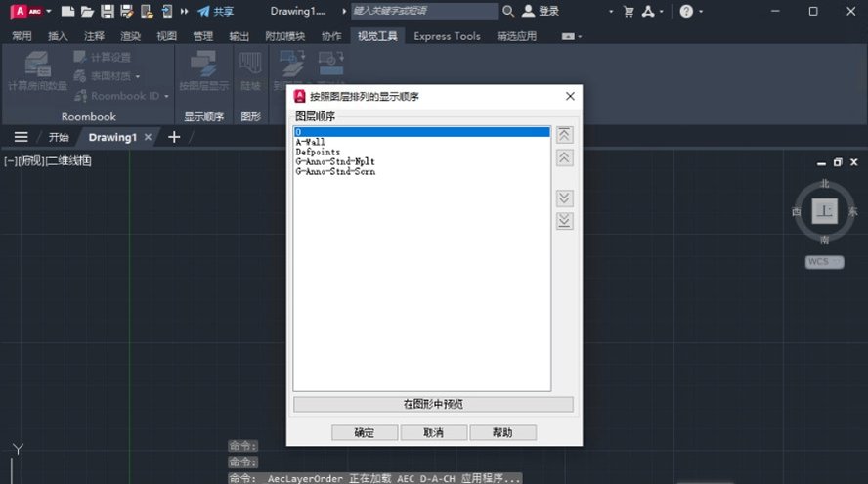Move selected layer to bottom of order

tap(564, 221)
